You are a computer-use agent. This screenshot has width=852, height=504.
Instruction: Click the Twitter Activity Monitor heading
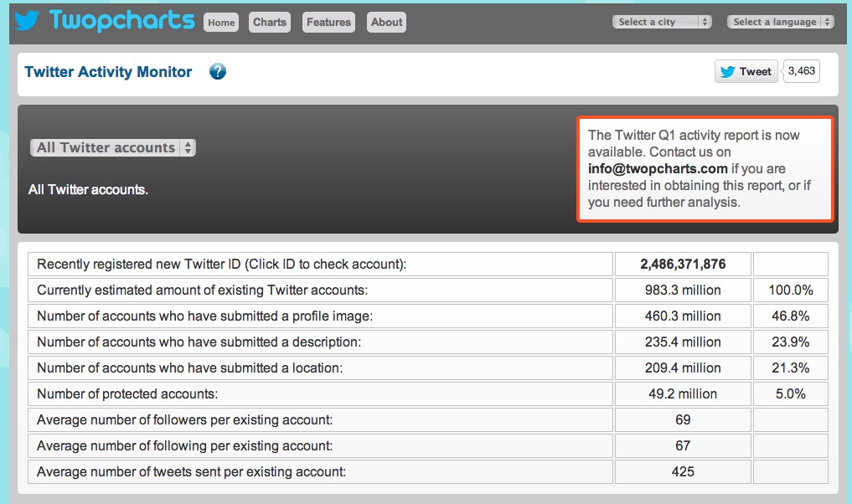109,72
